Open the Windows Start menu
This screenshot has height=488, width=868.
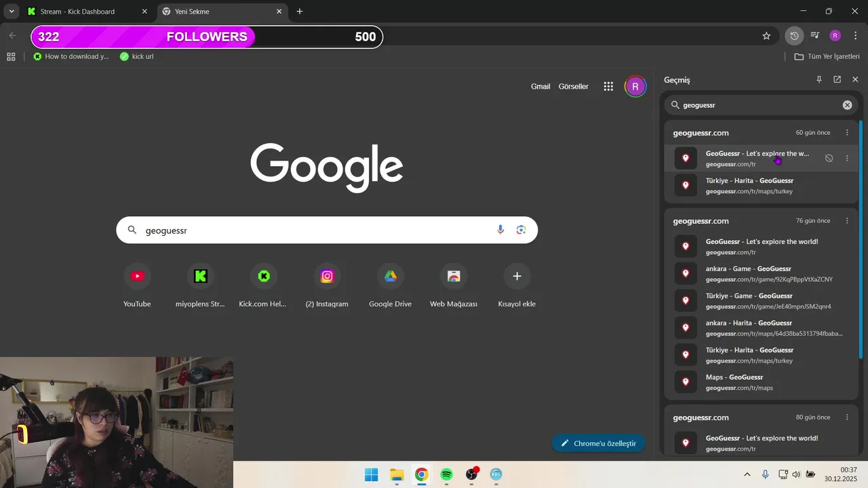[372, 474]
